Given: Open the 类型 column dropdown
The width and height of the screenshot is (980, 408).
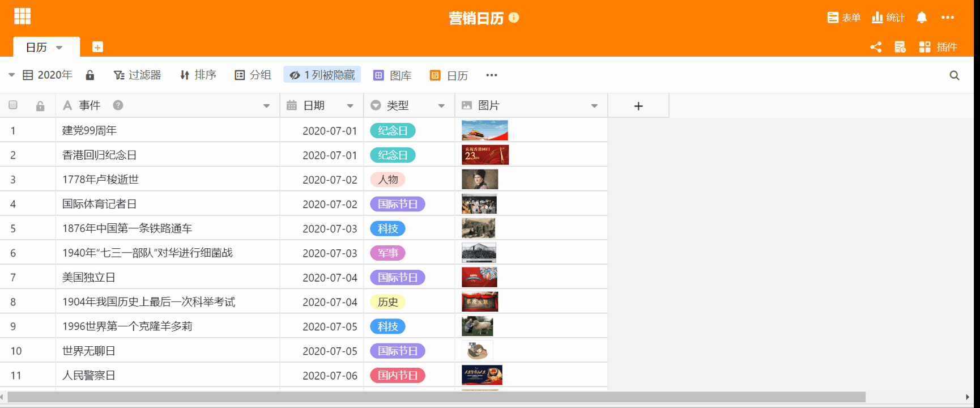Looking at the screenshot, I should point(441,106).
